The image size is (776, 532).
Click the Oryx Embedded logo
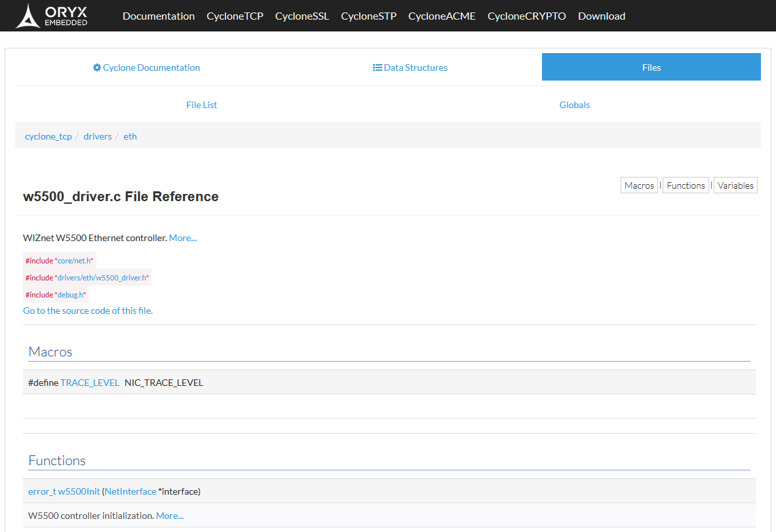coord(52,16)
